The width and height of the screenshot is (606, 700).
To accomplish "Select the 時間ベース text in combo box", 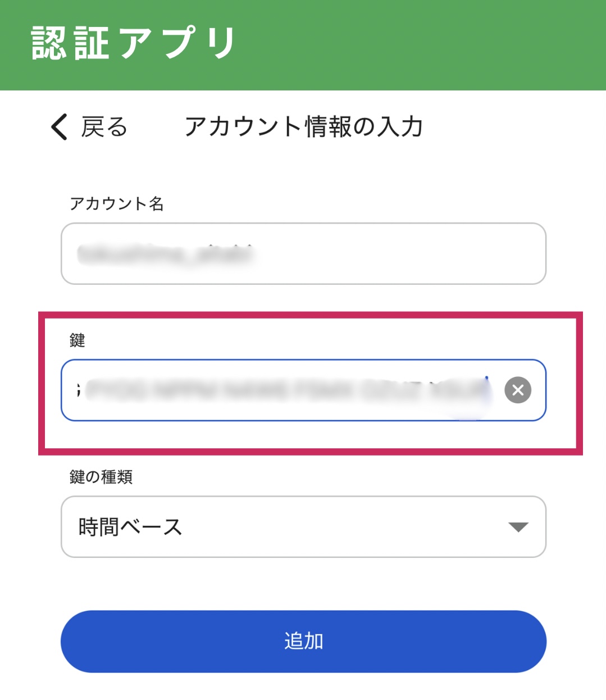I will [x=130, y=527].
